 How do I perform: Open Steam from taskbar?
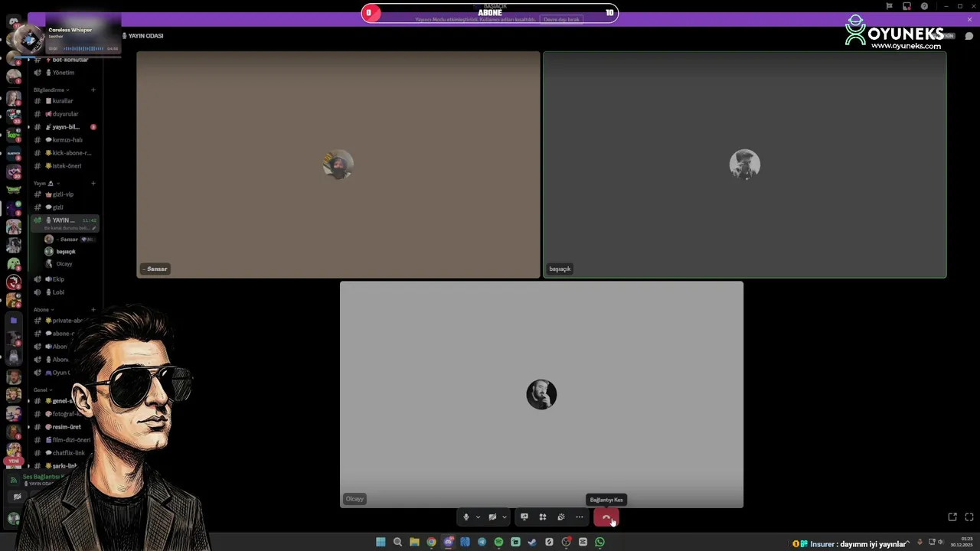click(532, 542)
